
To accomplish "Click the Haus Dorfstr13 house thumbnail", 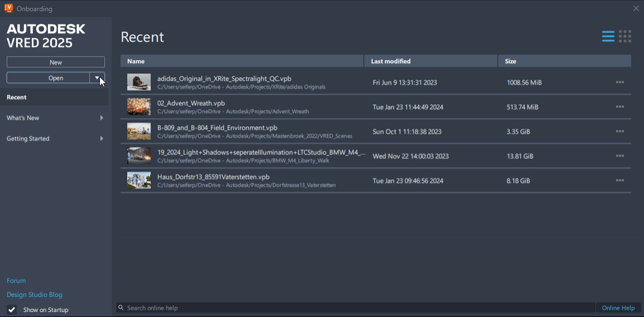I will tap(139, 181).
